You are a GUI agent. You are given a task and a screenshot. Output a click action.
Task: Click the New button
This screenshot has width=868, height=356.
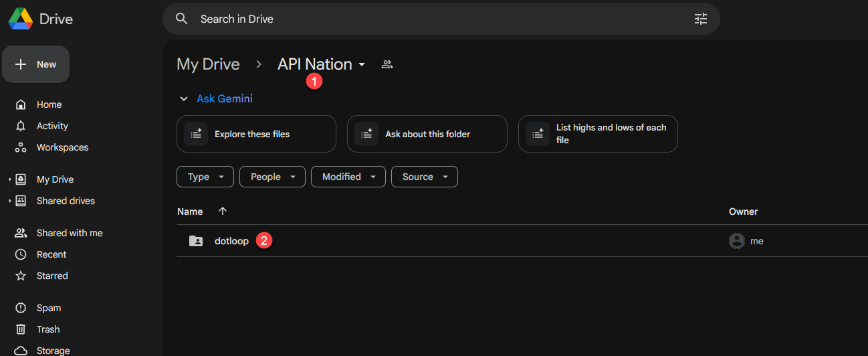click(x=36, y=64)
